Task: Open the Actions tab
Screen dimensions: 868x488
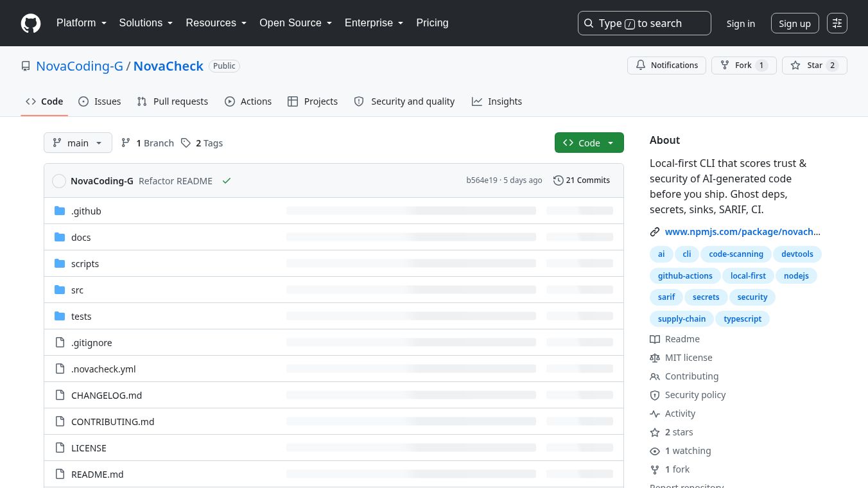Action: pos(248,101)
